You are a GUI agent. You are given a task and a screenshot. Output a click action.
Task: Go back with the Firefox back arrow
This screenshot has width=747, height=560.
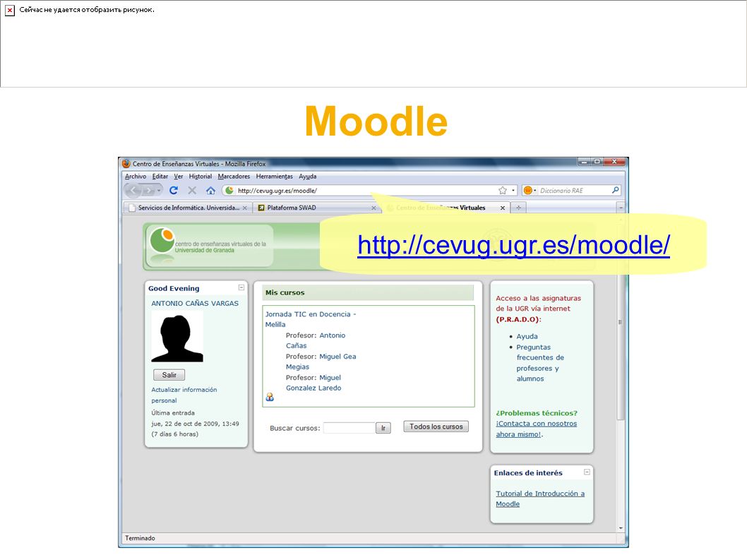[x=133, y=191]
